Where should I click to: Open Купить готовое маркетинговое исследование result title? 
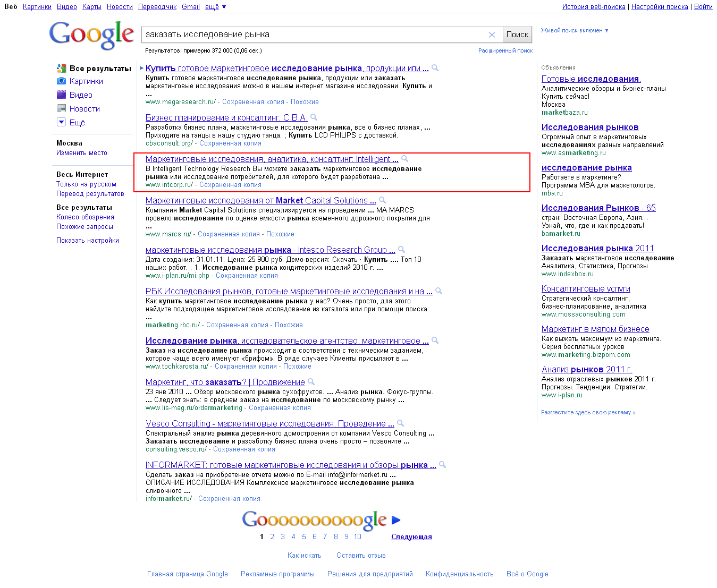click(x=287, y=69)
